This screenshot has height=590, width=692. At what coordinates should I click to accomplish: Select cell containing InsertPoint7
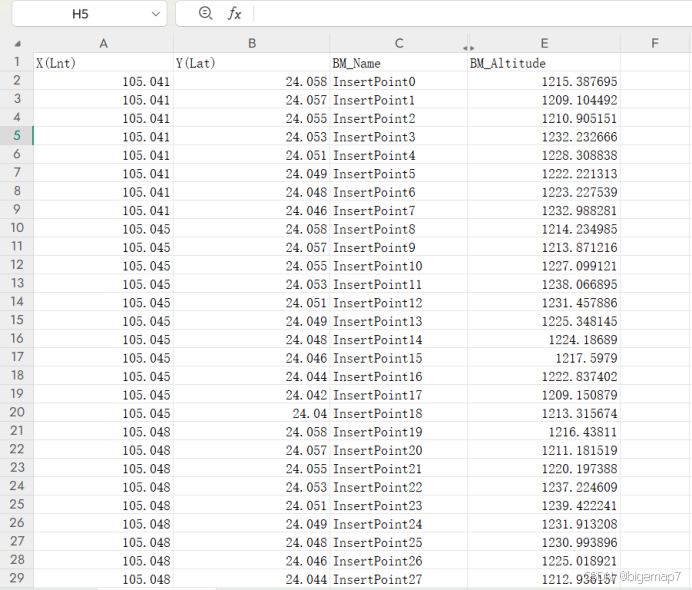399,210
